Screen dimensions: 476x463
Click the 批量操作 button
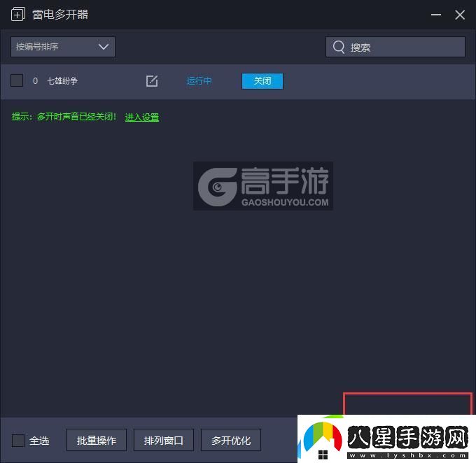pyautogui.click(x=96, y=440)
